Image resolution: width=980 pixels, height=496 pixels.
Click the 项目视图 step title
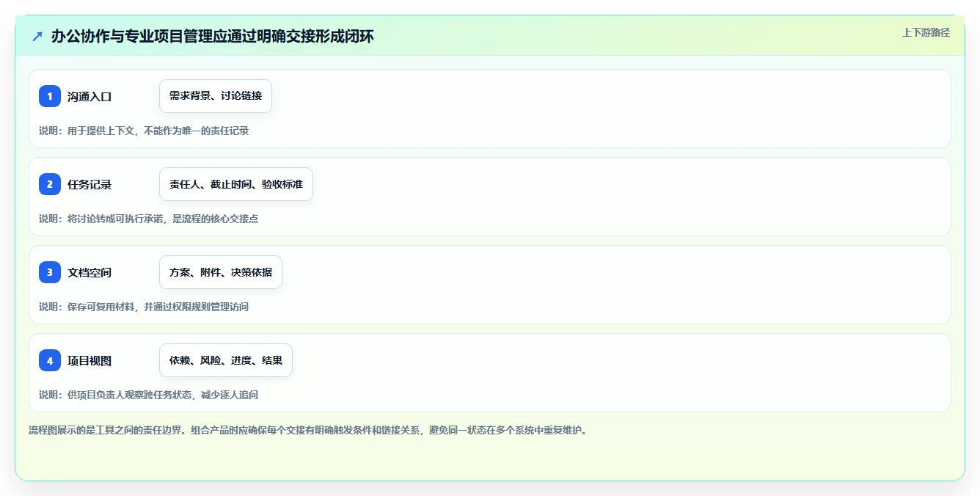click(x=89, y=360)
